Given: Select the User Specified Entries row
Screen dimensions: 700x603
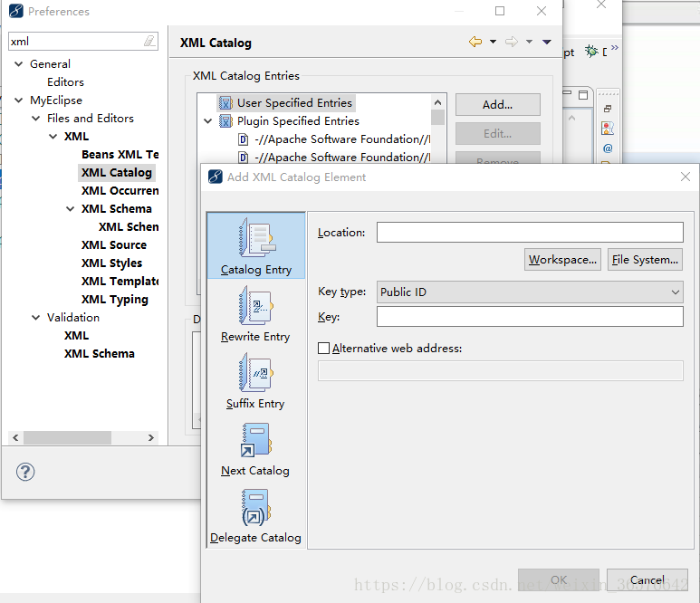Looking at the screenshot, I should 286,103.
